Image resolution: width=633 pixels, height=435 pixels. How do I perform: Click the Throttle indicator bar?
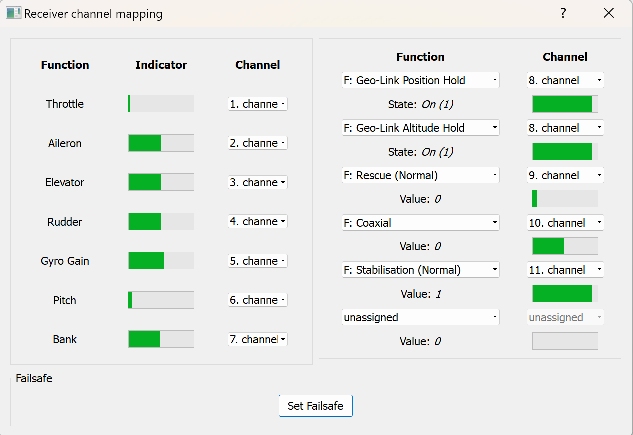coord(161,104)
